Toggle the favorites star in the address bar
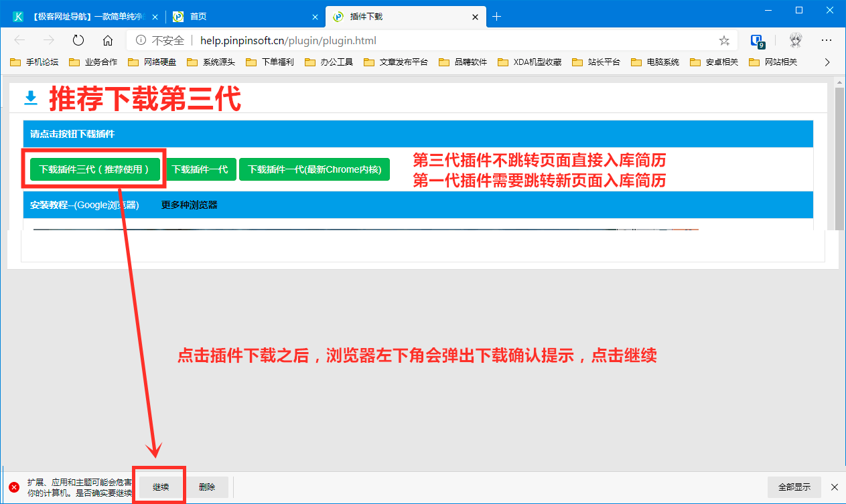Screen dimensions: 846x504 tap(724, 40)
